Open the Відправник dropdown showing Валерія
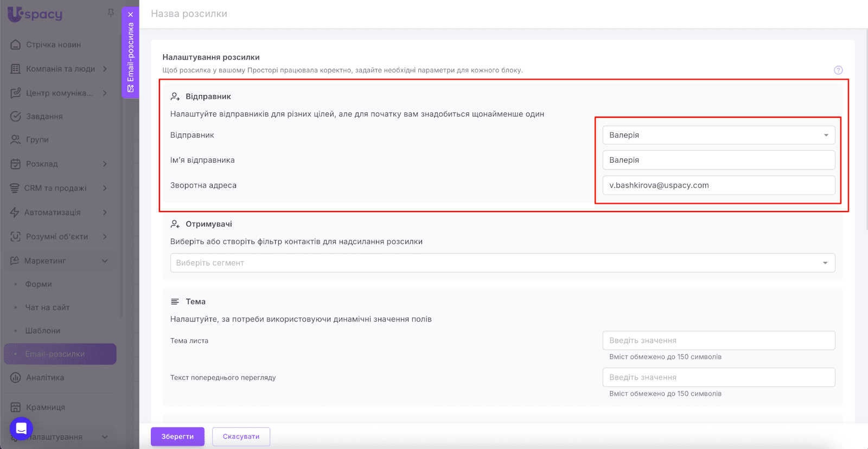 pos(718,135)
